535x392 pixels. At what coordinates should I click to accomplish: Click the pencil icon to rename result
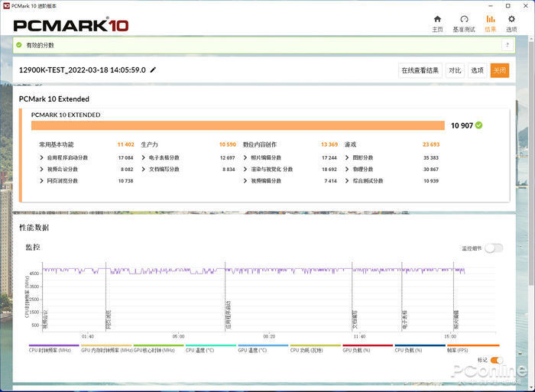(153, 70)
